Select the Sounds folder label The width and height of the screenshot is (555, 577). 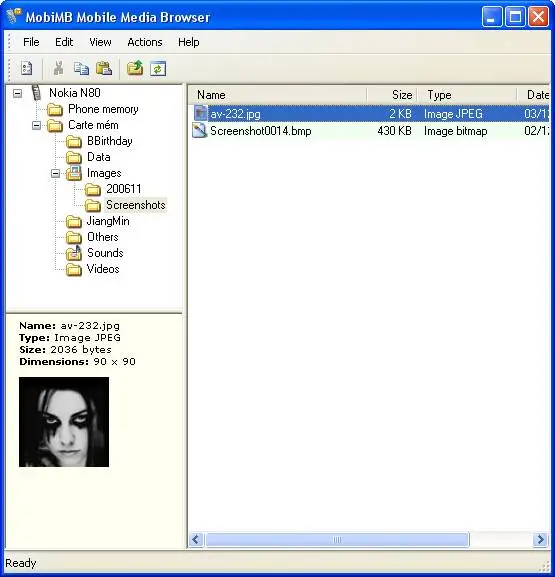pos(105,253)
